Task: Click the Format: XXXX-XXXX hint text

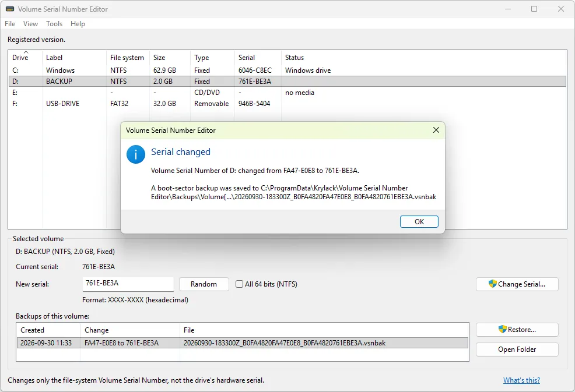Action: click(x=135, y=300)
